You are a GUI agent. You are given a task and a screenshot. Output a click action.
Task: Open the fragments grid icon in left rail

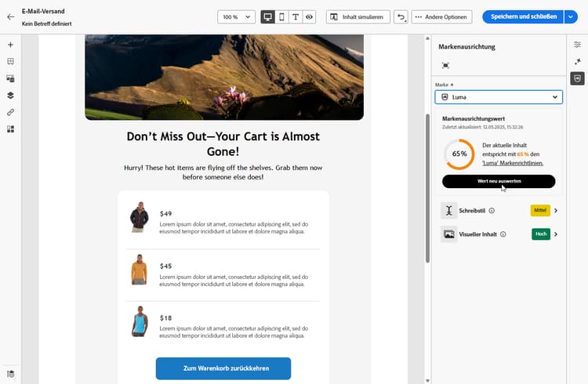point(10,129)
